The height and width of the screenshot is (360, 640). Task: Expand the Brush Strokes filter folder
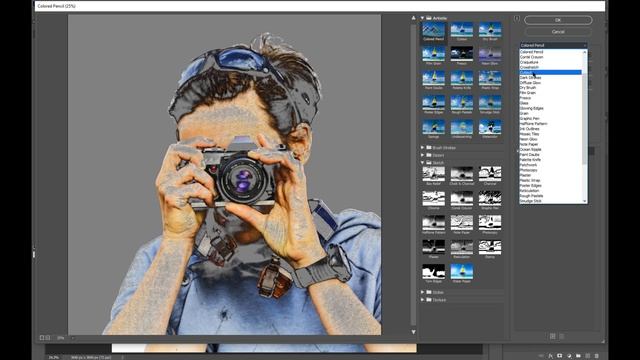pos(422,147)
